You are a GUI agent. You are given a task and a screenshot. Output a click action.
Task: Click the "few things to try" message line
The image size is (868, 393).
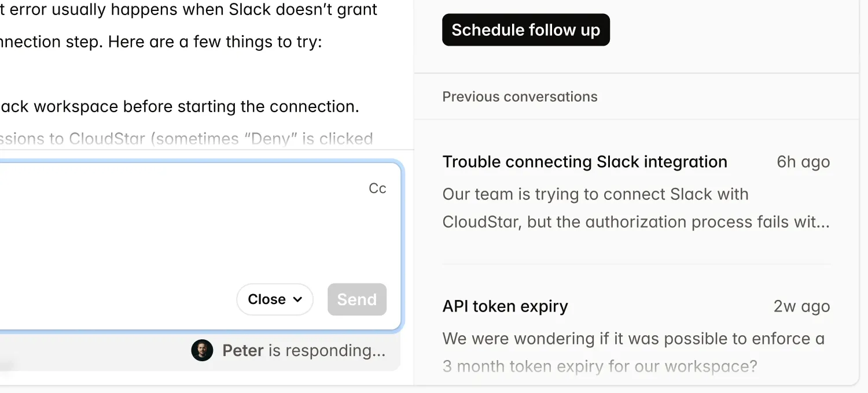[162, 42]
